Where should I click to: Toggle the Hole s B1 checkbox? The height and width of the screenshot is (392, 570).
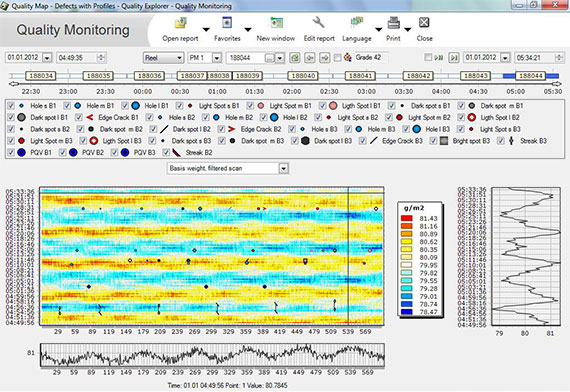click(11, 106)
